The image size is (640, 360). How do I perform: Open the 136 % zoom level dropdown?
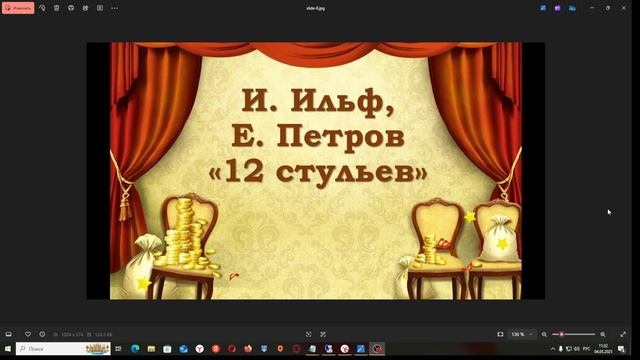pos(522,334)
